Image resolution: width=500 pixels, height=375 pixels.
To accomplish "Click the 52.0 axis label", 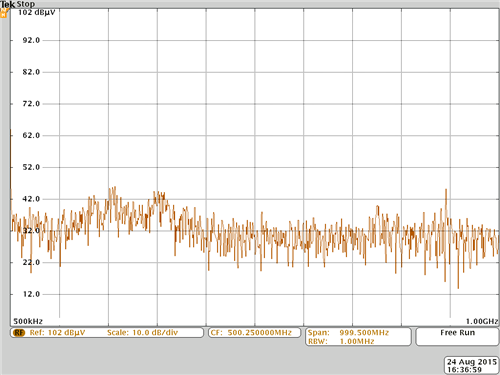I will coord(31,167).
